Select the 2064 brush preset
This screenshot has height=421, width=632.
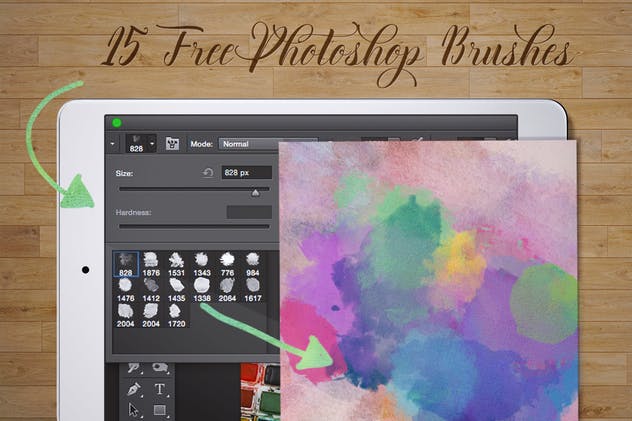227,290
